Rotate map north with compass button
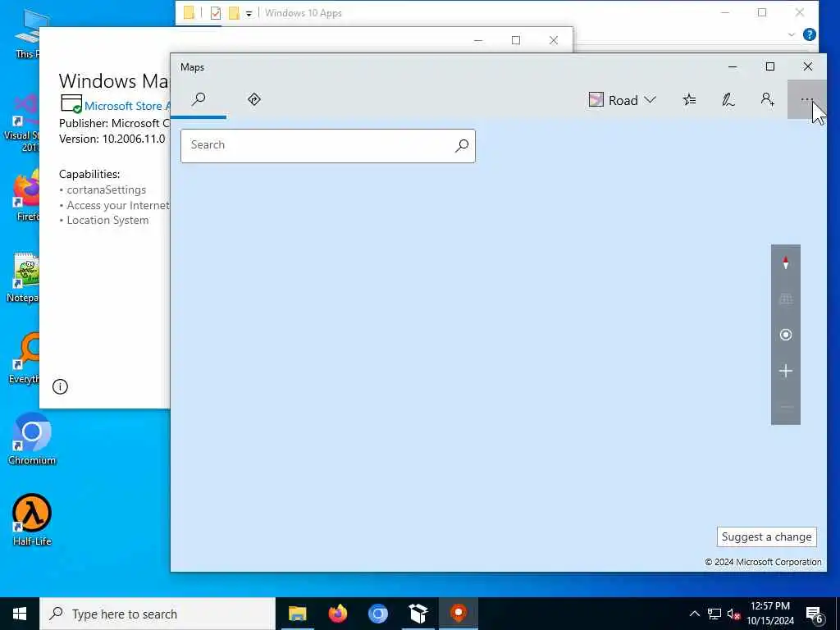The width and height of the screenshot is (840, 630). (785, 263)
